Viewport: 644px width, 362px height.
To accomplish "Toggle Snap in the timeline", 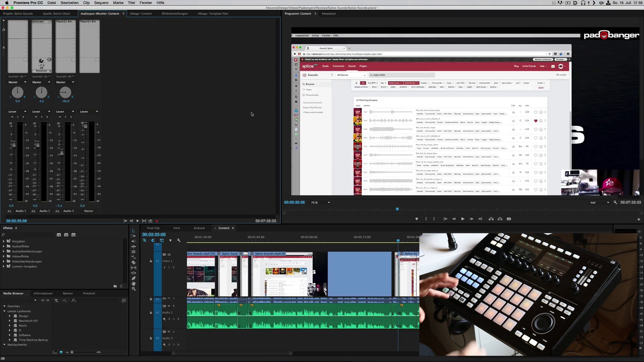I will coord(145,240).
